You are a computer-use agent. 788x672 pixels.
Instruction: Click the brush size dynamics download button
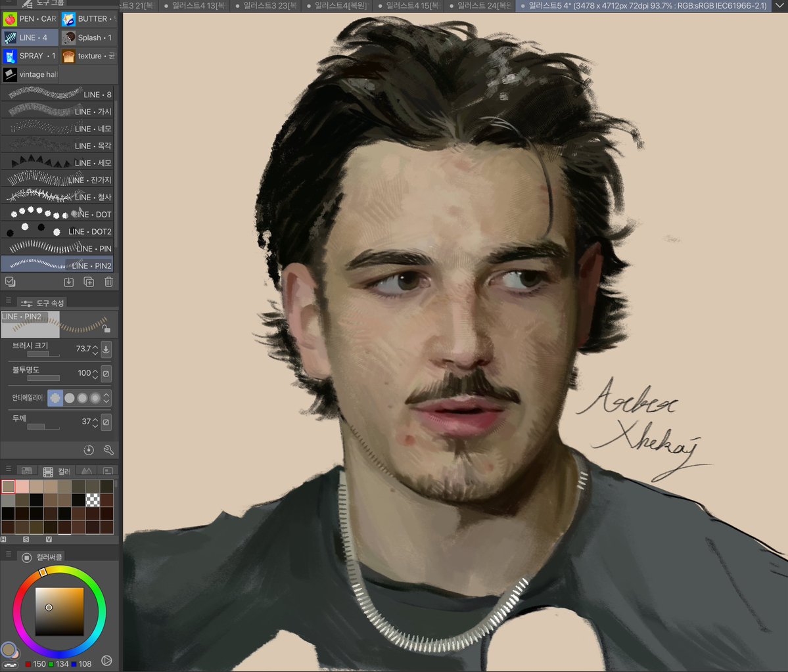[106, 349]
